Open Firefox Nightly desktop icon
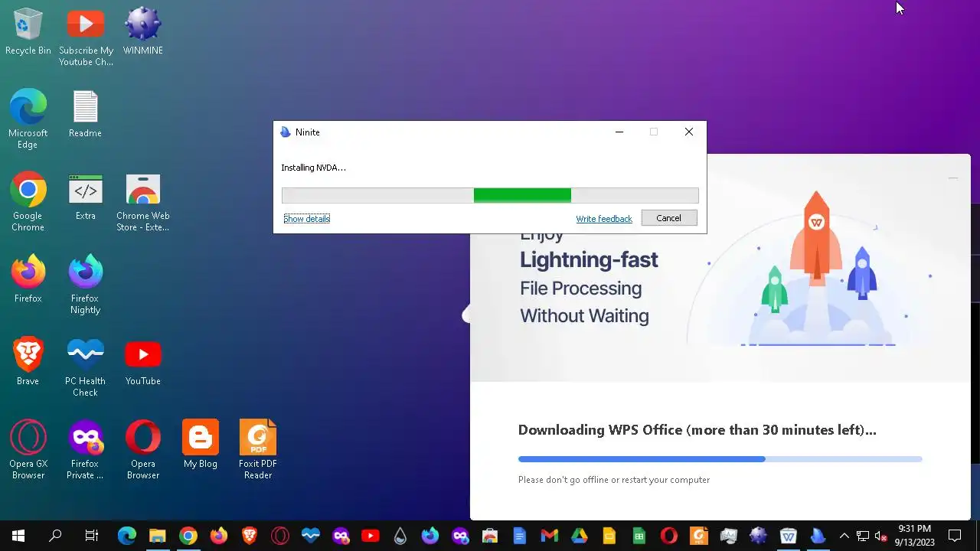The image size is (980, 551). pos(85,284)
